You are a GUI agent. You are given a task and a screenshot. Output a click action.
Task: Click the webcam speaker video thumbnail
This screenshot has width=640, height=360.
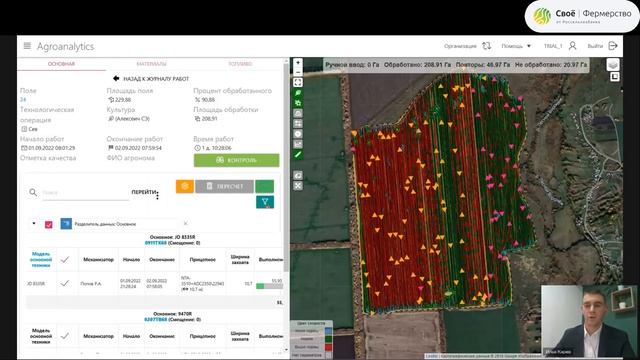pyautogui.click(x=589, y=321)
